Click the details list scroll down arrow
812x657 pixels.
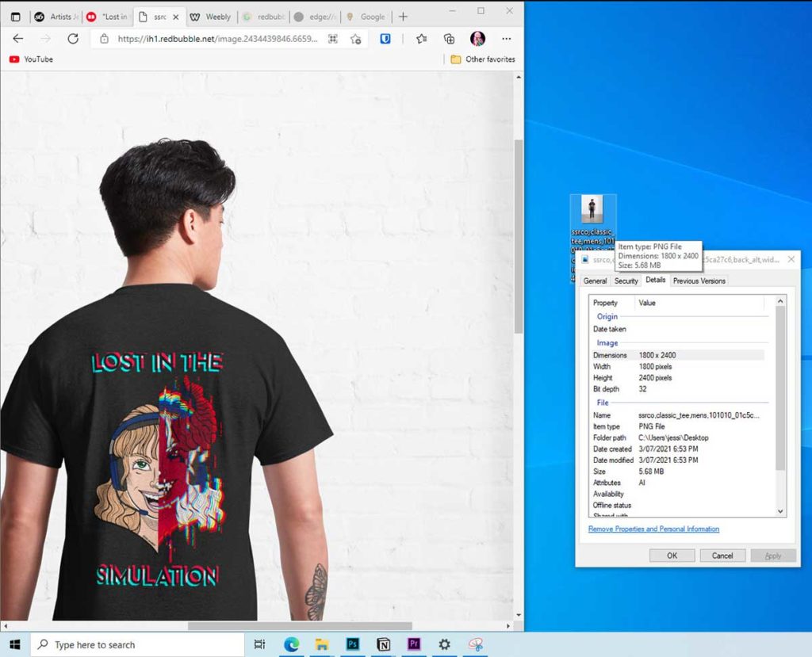tap(780, 511)
